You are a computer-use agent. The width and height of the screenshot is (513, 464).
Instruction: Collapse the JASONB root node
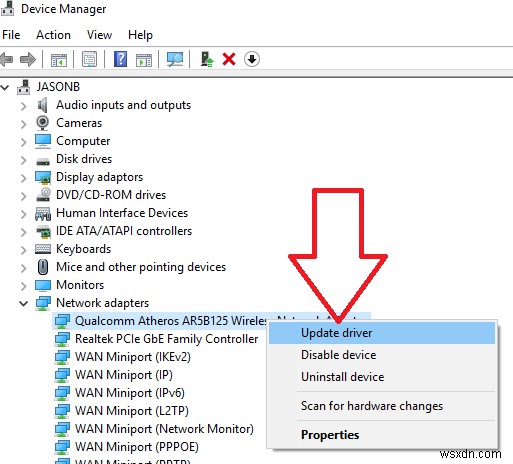point(5,88)
